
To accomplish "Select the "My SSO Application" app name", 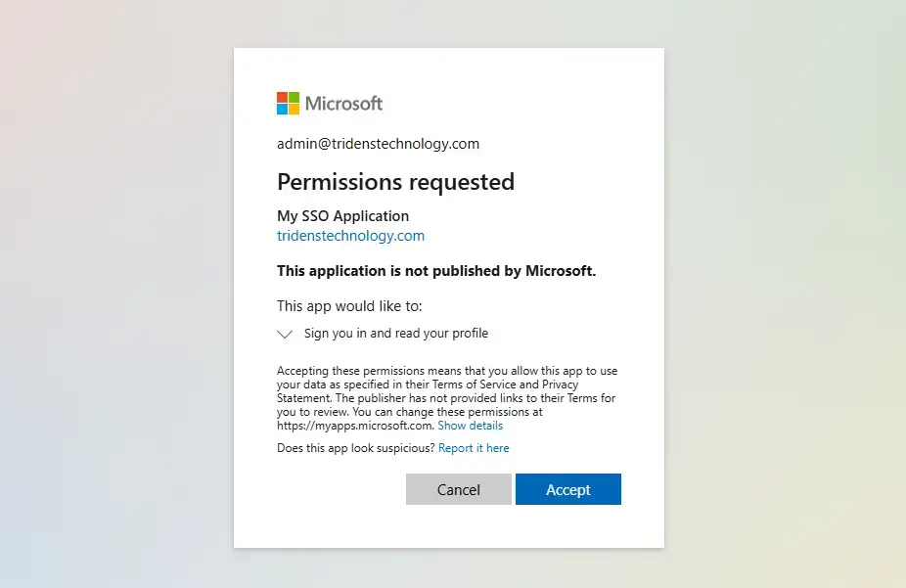I will pyautogui.click(x=342, y=216).
